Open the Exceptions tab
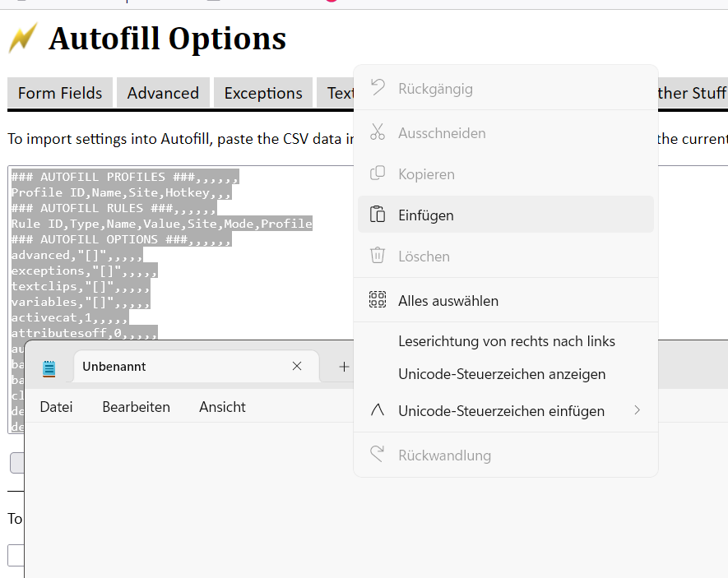 point(263,93)
